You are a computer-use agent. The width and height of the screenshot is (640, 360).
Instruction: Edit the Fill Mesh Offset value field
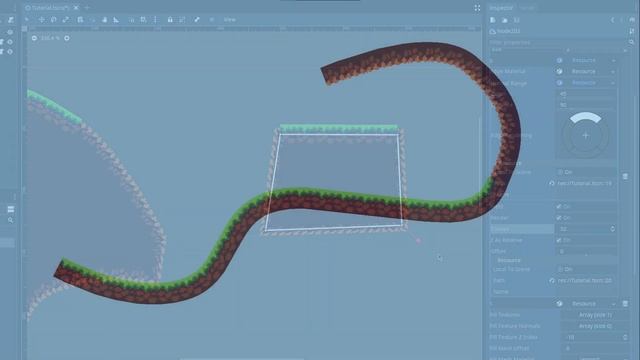tap(595, 348)
